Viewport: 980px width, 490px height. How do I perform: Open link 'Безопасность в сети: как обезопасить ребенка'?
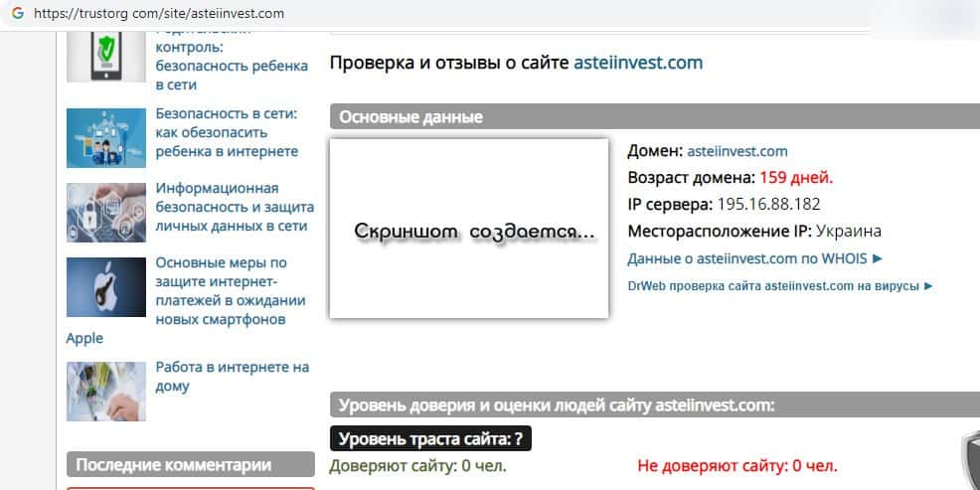[227, 132]
